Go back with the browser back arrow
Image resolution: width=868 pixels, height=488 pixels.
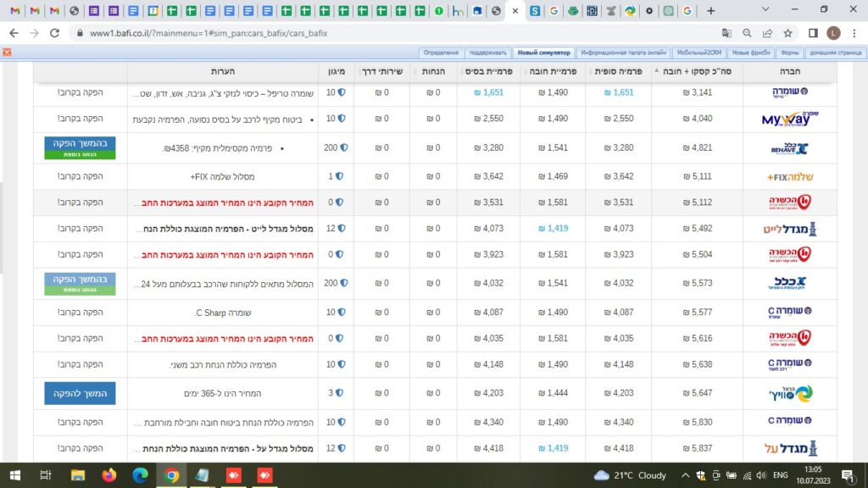click(14, 33)
